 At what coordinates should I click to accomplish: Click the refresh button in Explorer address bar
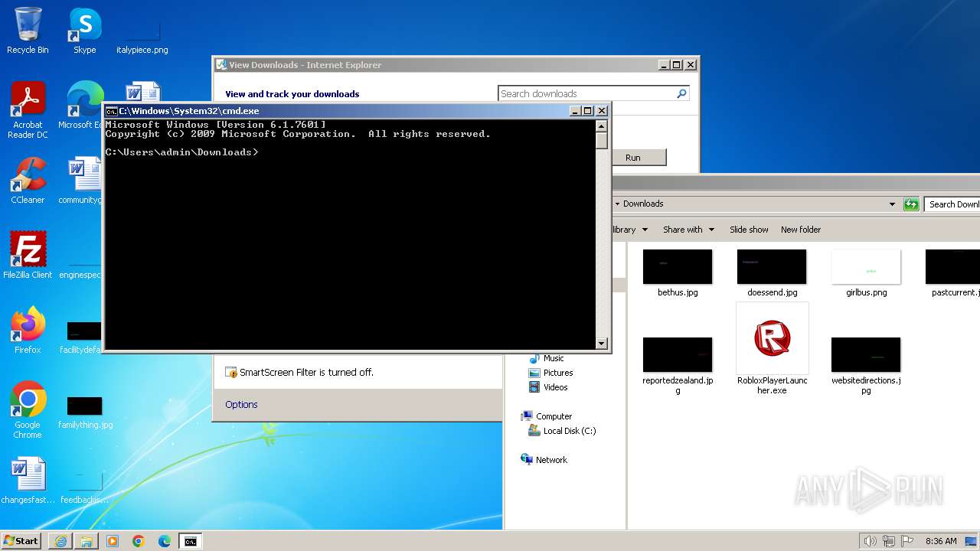point(911,204)
